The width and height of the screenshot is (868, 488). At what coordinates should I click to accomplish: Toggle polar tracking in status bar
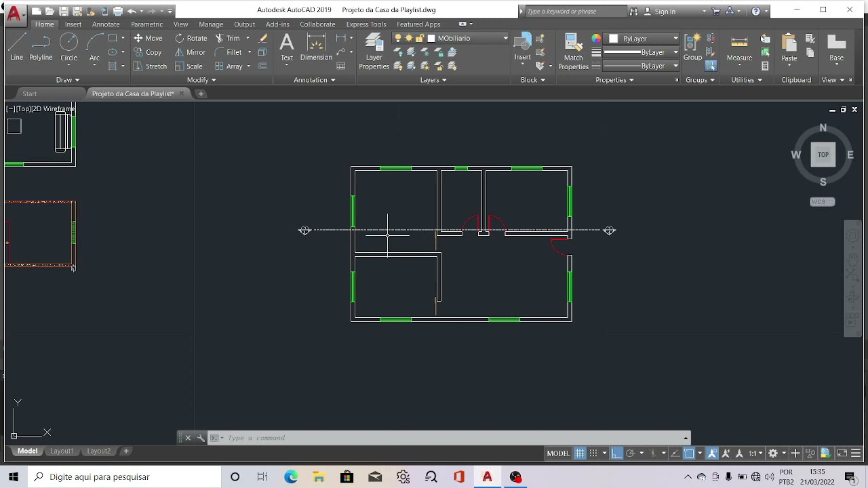pyautogui.click(x=630, y=453)
